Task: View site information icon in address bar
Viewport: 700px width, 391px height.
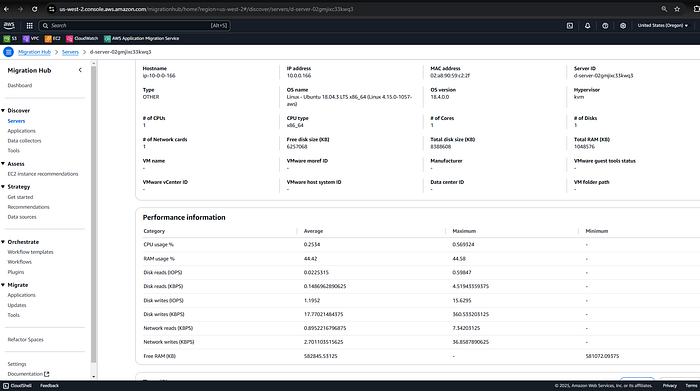Action: [x=52, y=9]
